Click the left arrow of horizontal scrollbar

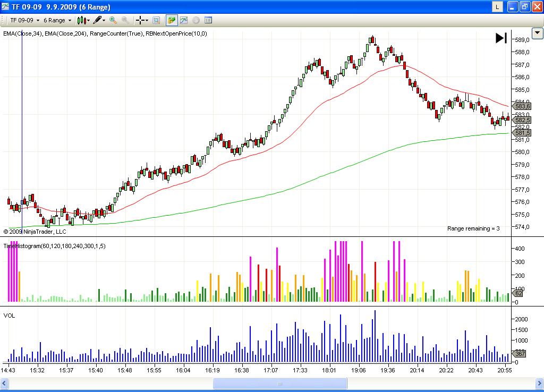click(x=4, y=383)
